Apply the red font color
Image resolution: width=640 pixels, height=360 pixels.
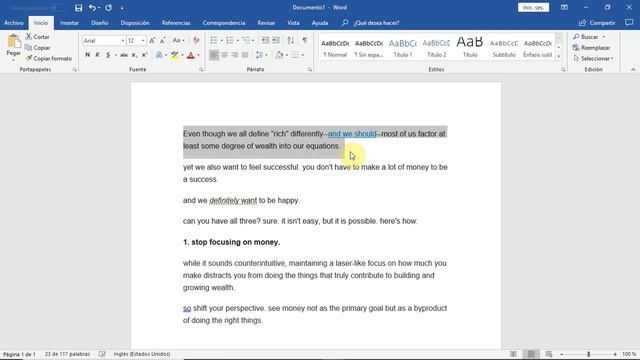pyautogui.click(x=191, y=55)
